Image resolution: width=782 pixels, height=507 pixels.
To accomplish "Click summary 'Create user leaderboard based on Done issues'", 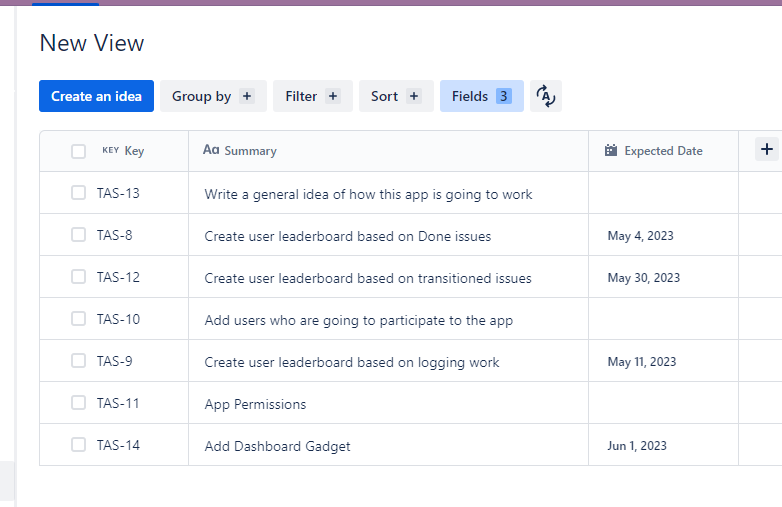I will 348,236.
